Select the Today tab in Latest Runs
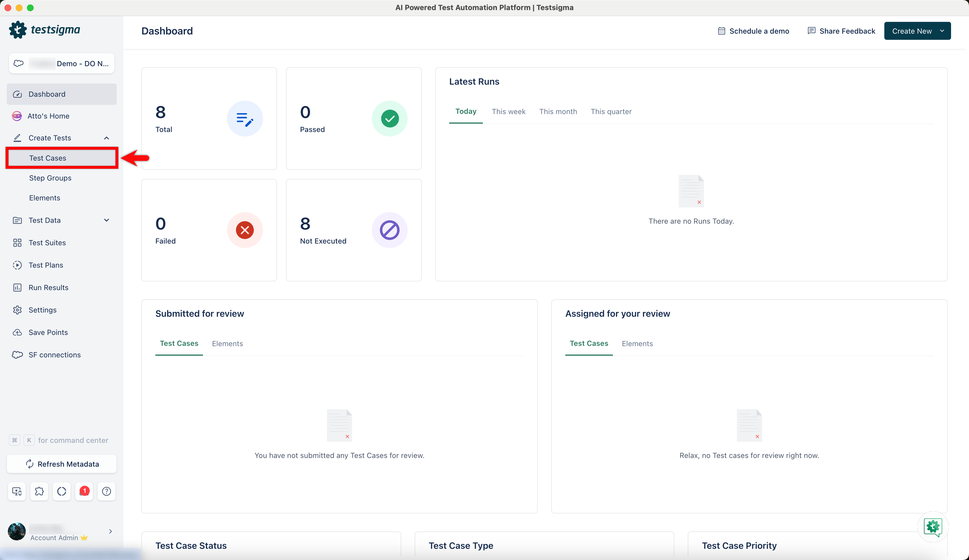The height and width of the screenshot is (560, 969). coord(466,112)
